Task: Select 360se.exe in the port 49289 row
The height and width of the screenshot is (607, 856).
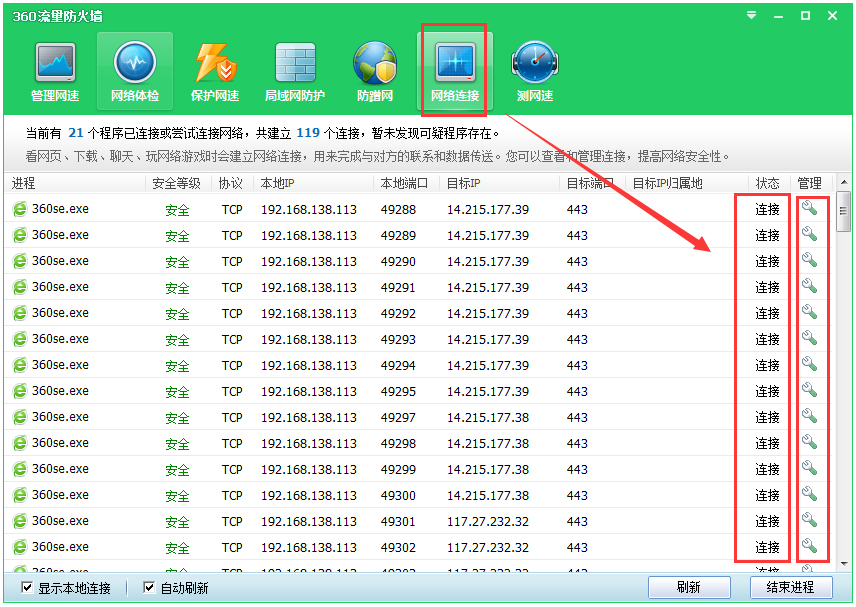Action: [60, 235]
